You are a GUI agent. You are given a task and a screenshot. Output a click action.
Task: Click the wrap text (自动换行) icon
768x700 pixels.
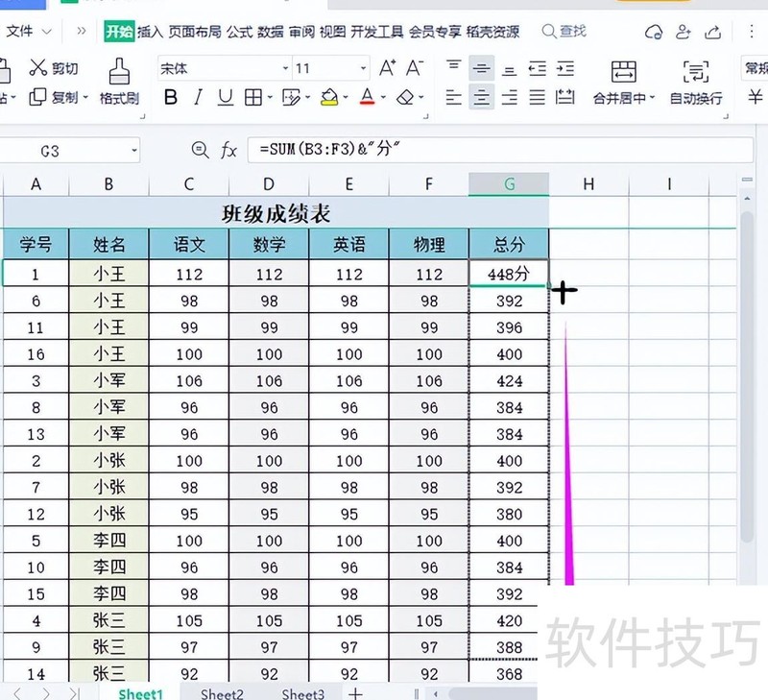695,72
